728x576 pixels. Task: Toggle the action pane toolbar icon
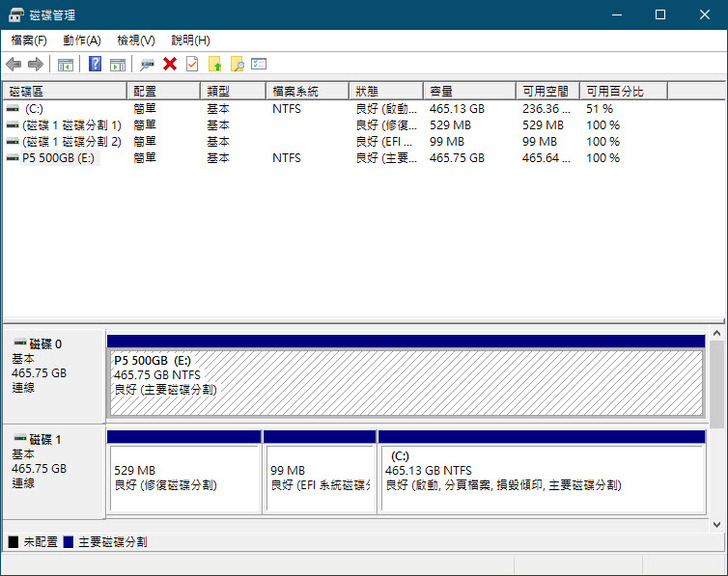[117, 64]
